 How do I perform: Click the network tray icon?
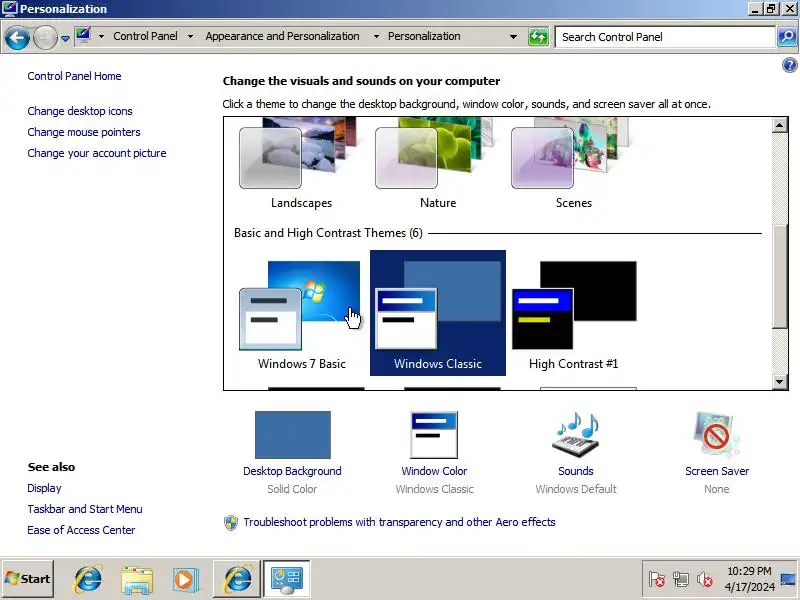click(x=681, y=579)
